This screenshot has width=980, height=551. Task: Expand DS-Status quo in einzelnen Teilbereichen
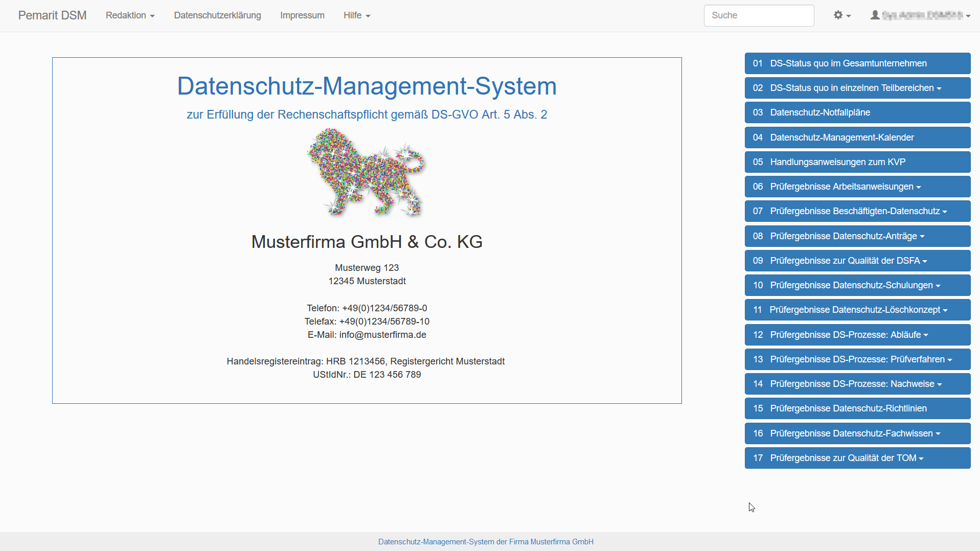857,88
